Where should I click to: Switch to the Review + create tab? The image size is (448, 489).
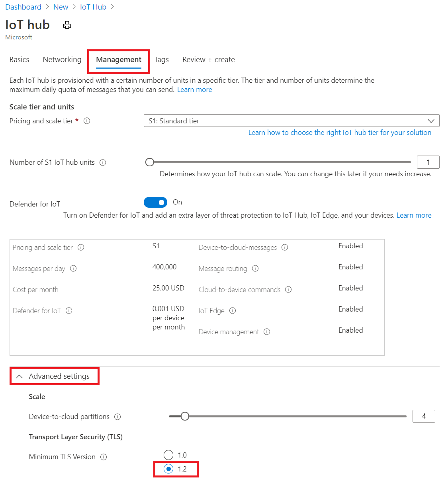click(x=208, y=59)
